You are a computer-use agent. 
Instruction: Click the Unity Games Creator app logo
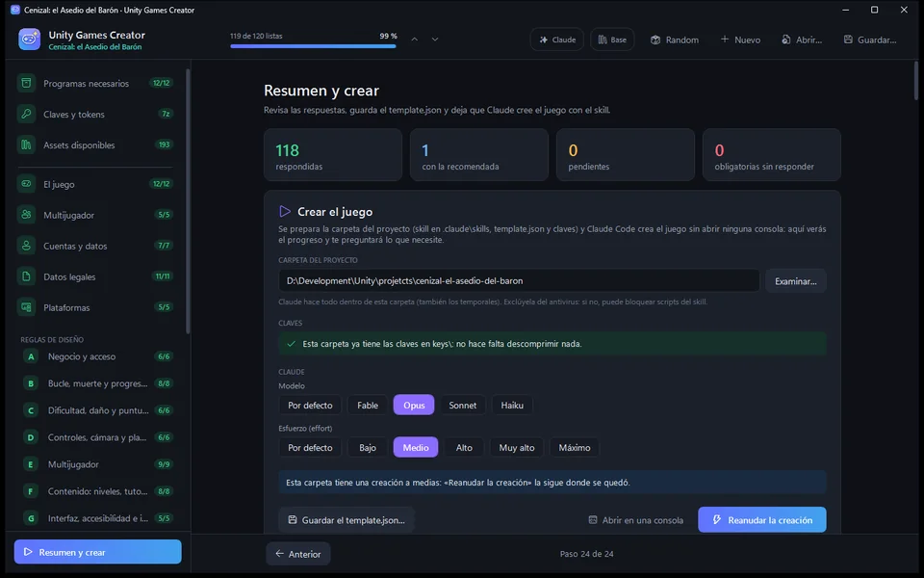pos(30,39)
